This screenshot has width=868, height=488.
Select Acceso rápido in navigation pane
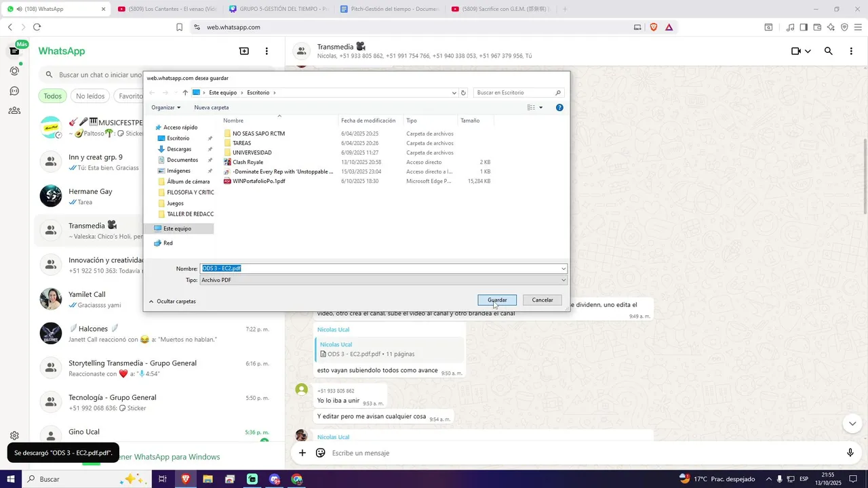180,127
